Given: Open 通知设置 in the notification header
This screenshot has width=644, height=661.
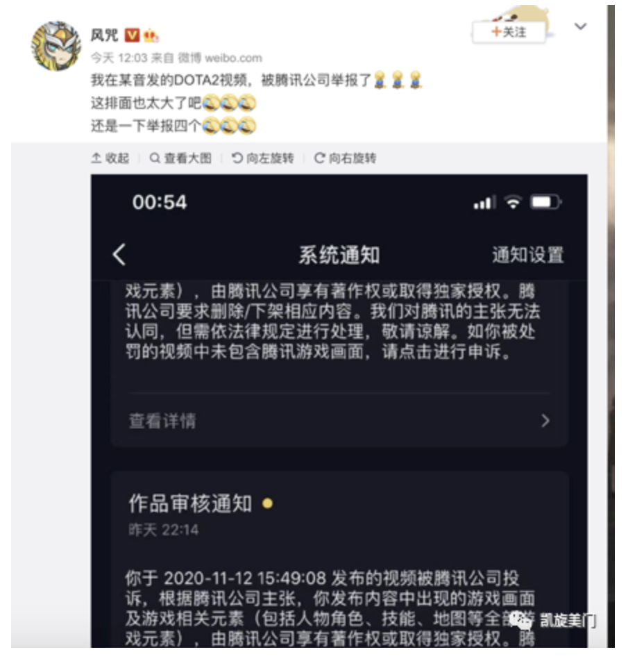Looking at the screenshot, I should point(527,255).
